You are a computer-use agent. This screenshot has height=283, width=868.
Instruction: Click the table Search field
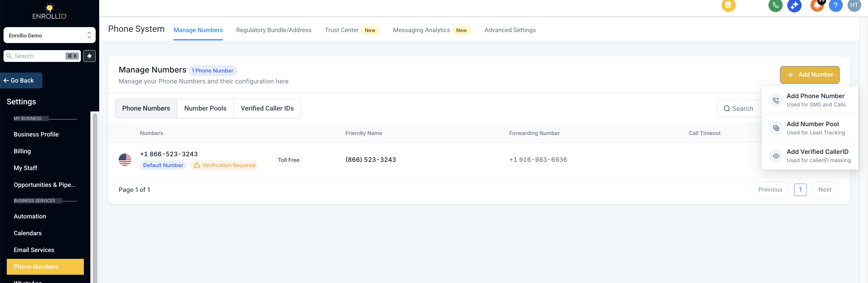[x=740, y=108]
